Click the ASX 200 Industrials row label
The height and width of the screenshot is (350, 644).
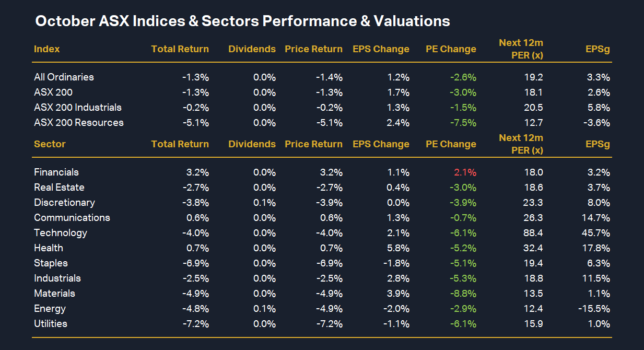[x=78, y=108]
